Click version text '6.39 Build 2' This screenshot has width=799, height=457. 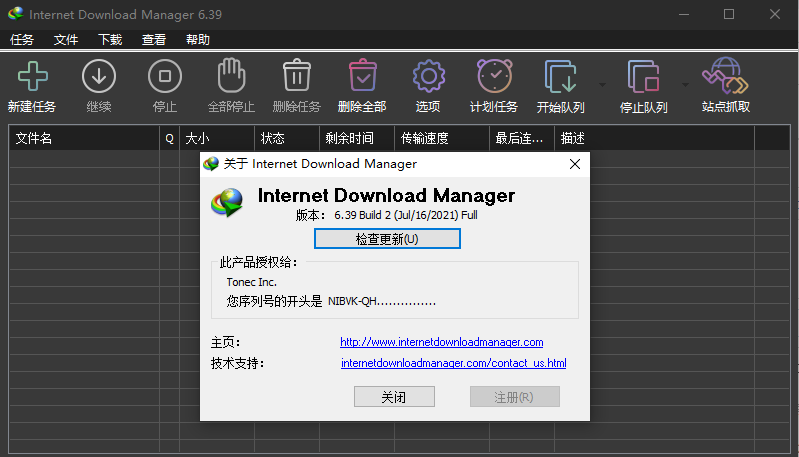(x=362, y=215)
